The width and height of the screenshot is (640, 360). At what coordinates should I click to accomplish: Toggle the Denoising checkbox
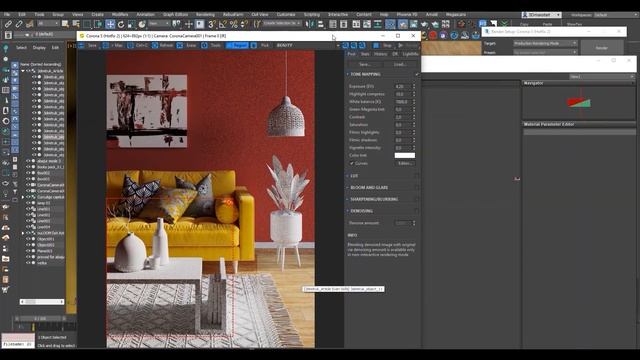(x=417, y=211)
